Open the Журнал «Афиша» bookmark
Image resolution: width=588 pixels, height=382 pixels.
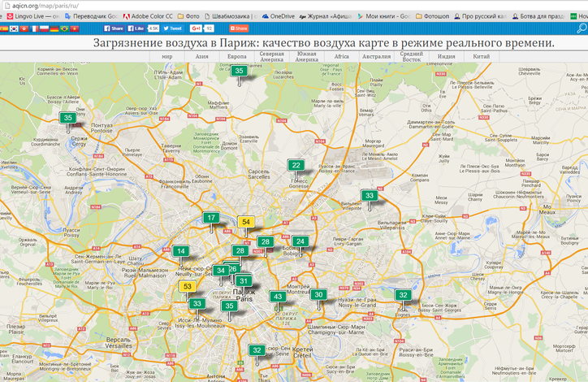tap(326, 16)
